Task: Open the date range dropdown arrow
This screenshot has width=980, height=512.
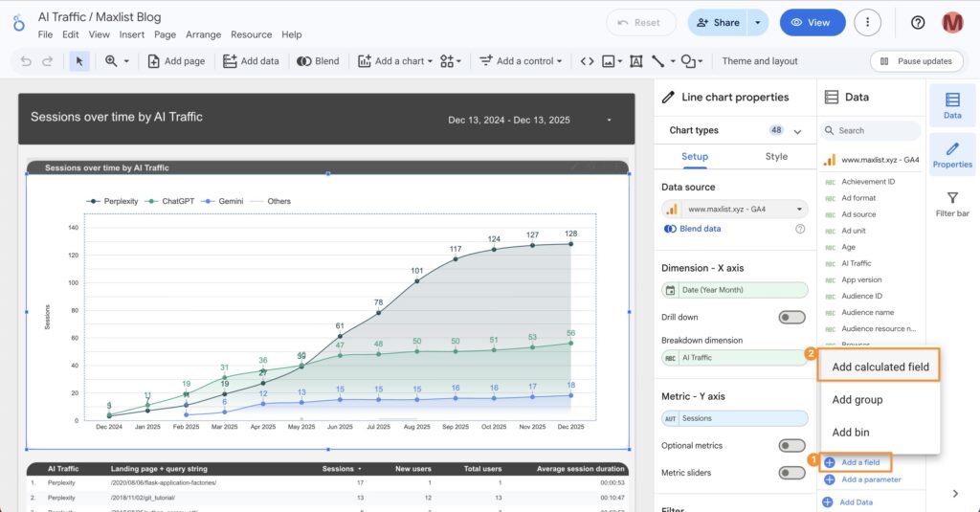Action: point(609,120)
